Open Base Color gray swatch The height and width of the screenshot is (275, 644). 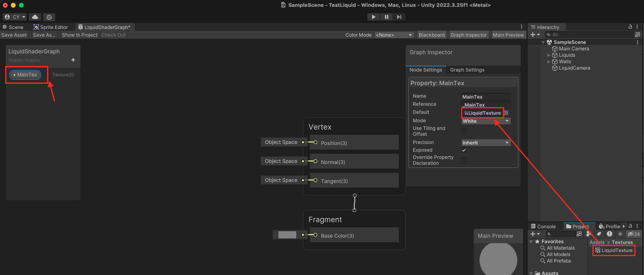287,235
